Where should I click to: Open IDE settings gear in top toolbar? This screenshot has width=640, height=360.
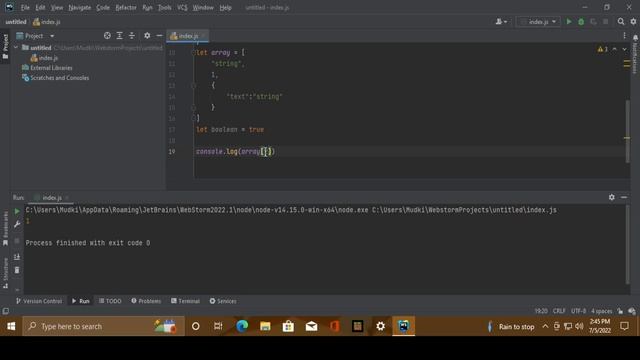633,22
